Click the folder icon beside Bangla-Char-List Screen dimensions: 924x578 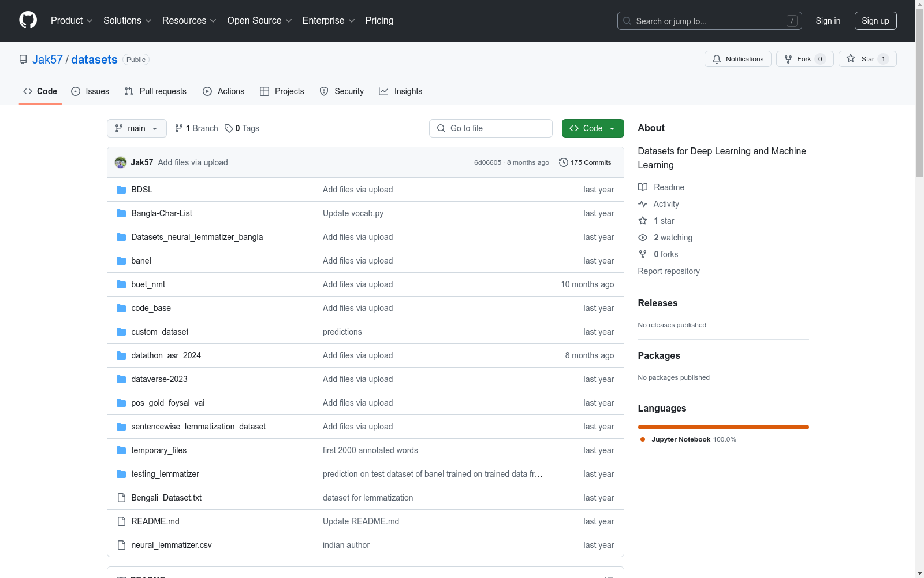pos(121,213)
